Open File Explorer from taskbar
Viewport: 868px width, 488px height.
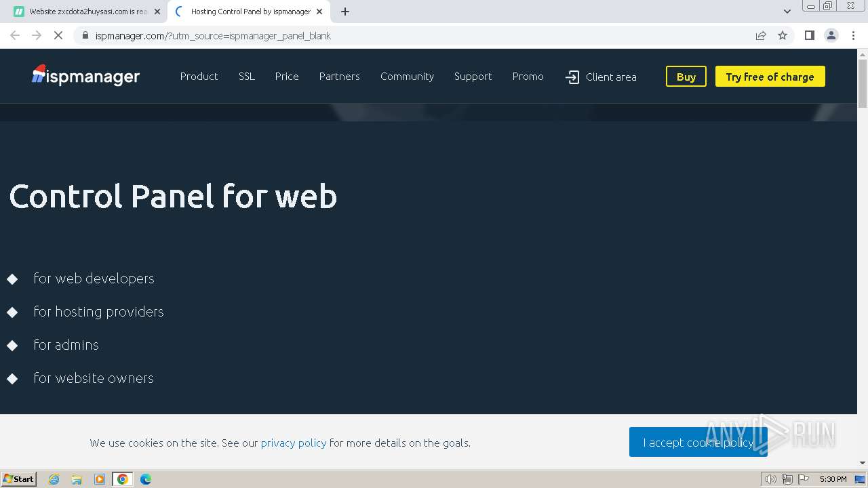77,479
